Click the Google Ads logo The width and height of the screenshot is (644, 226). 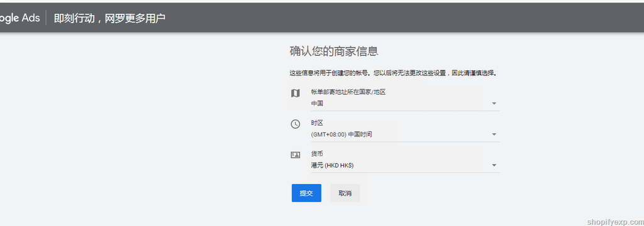pyautogui.click(x=19, y=18)
